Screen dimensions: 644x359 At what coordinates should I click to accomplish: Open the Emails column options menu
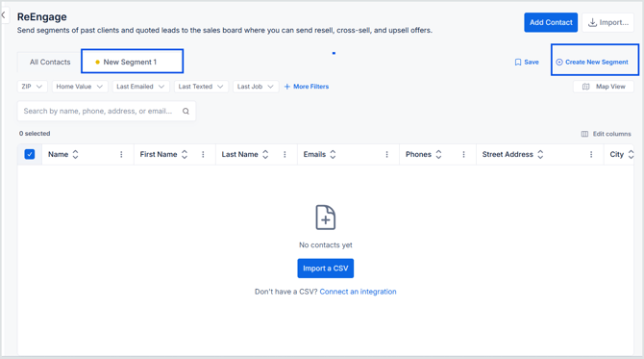(387, 154)
